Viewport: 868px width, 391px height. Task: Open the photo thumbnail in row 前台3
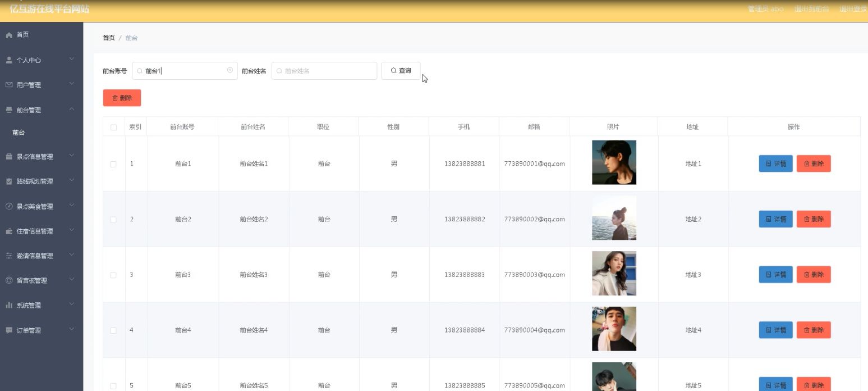click(614, 274)
